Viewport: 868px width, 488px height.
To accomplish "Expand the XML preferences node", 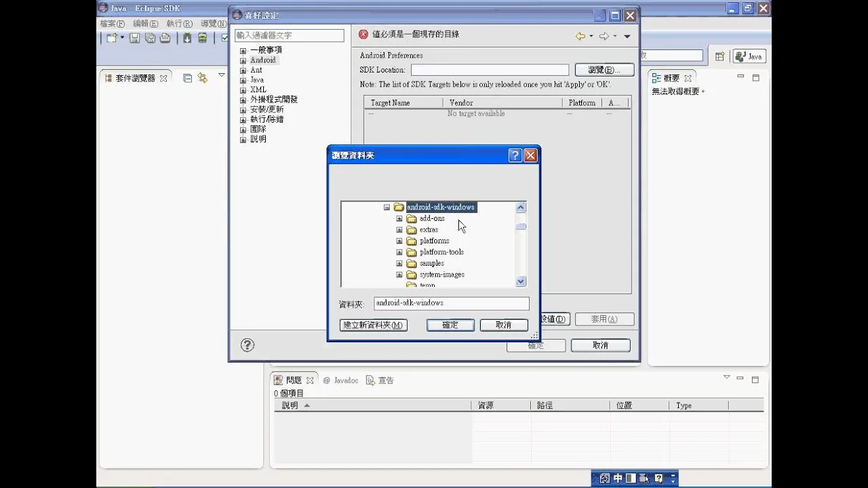I will pos(243,90).
